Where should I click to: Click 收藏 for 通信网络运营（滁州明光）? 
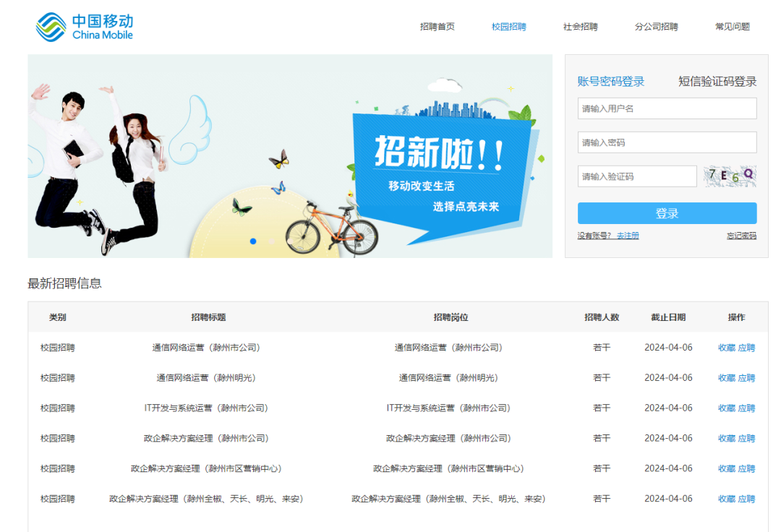(x=726, y=378)
